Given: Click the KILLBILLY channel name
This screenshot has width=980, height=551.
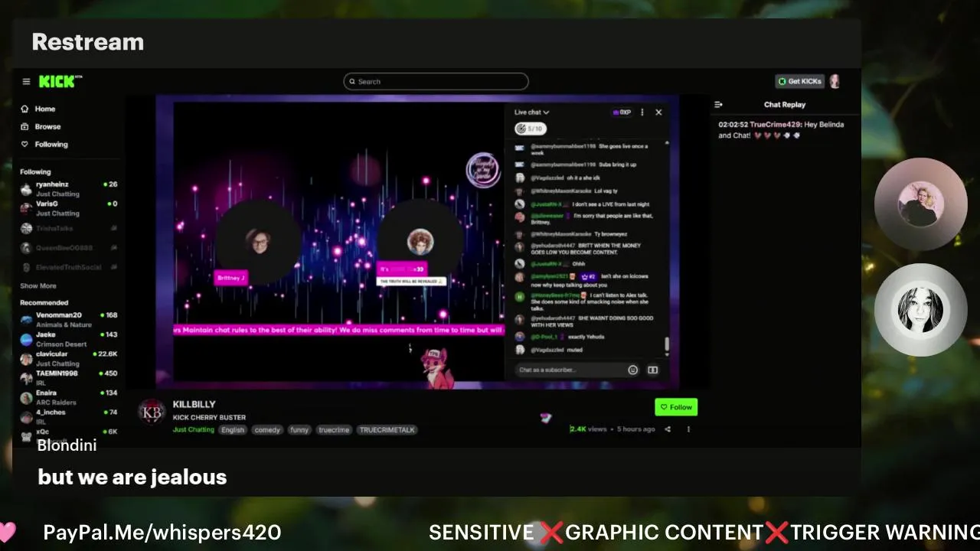Looking at the screenshot, I should coord(194,404).
